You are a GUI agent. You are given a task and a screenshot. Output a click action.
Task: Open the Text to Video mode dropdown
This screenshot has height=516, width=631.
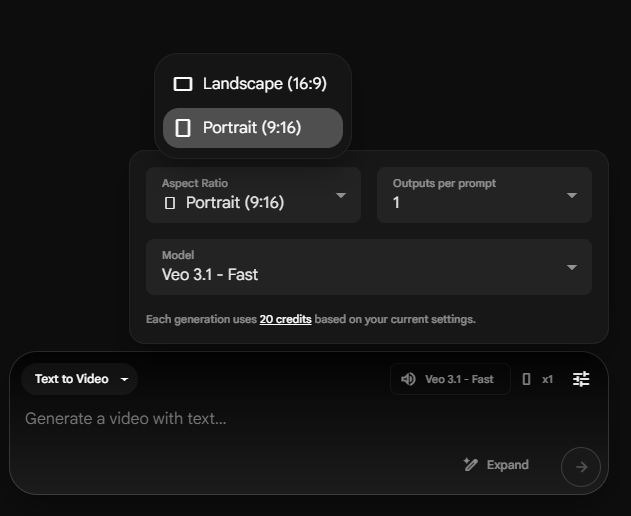click(x=80, y=379)
